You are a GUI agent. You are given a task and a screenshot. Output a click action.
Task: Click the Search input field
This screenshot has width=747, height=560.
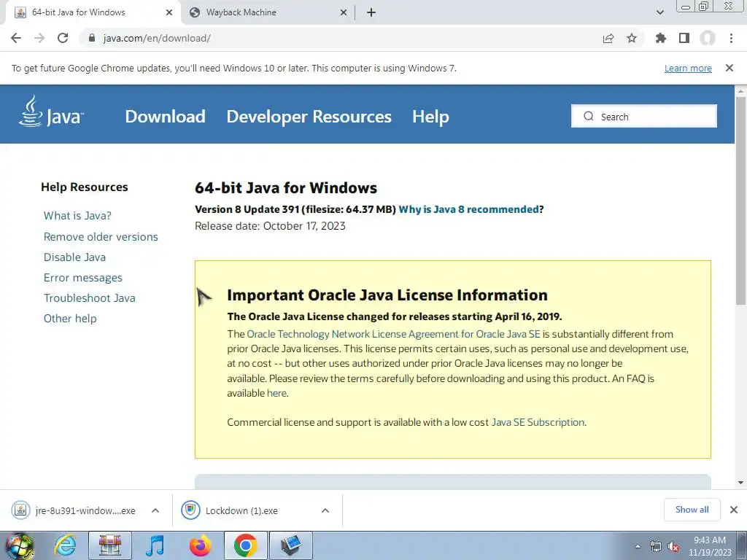(x=643, y=116)
